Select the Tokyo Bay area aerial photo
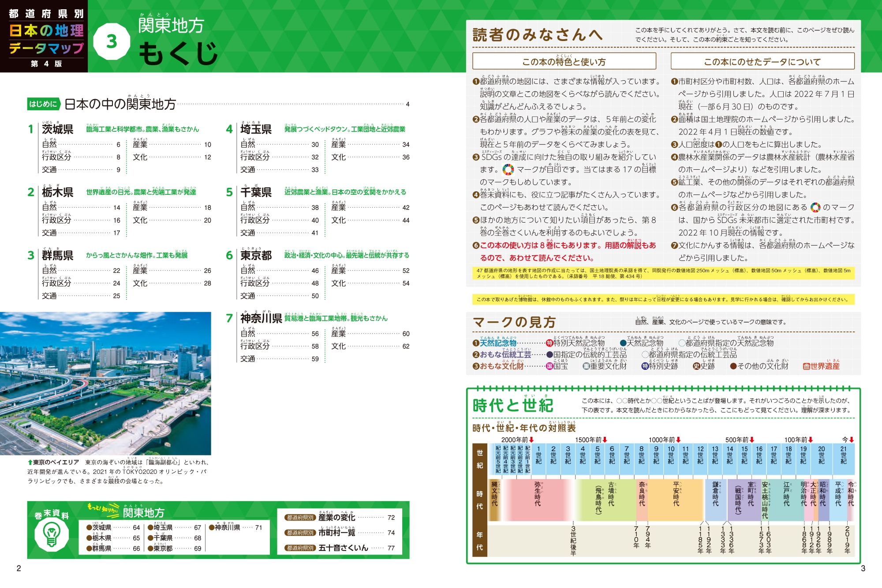 pos(105,383)
